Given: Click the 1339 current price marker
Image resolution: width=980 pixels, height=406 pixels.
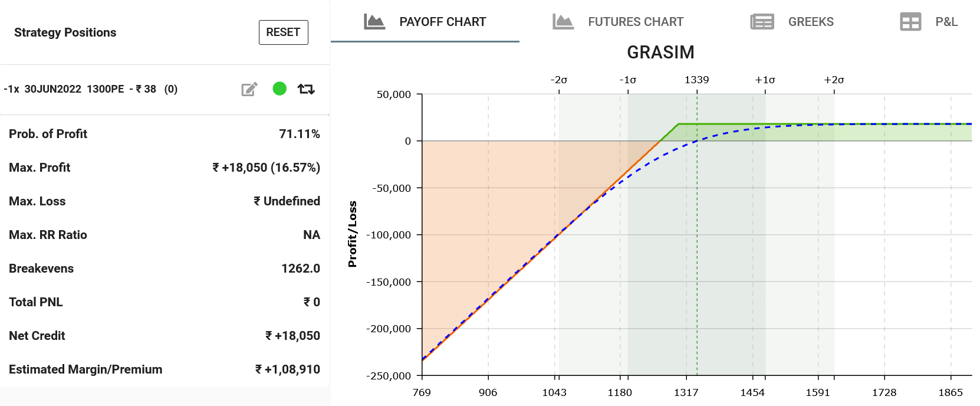Looking at the screenshot, I should (x=696, y=80).
